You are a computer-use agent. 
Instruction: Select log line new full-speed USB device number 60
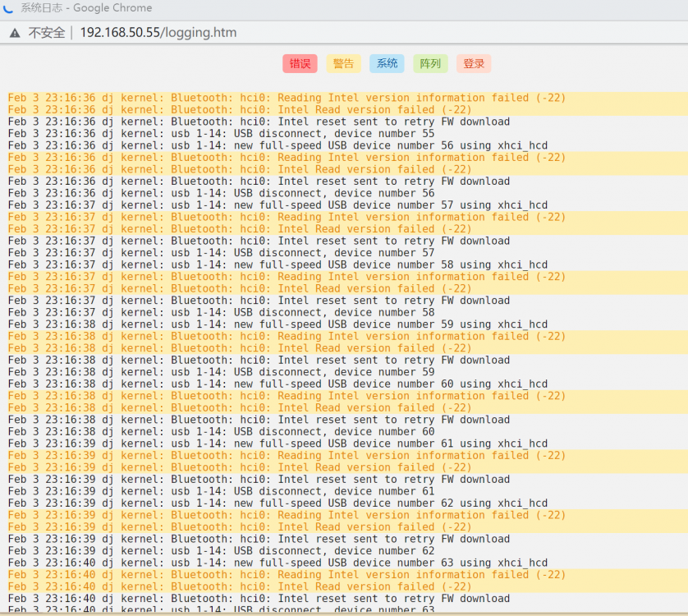277,384
